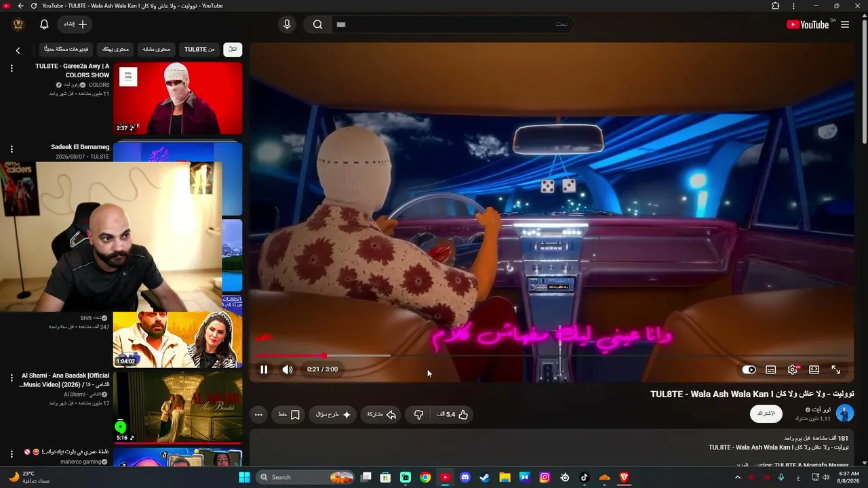The height and width of the screenshot is (488, 868).
Task: Pause the playing video
Action: tap(264, 369)
